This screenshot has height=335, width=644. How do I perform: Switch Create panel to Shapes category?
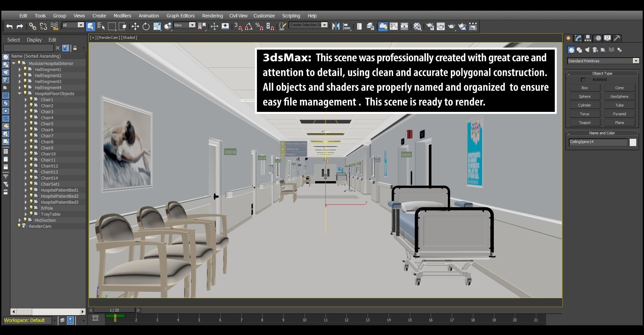(579, 50)
